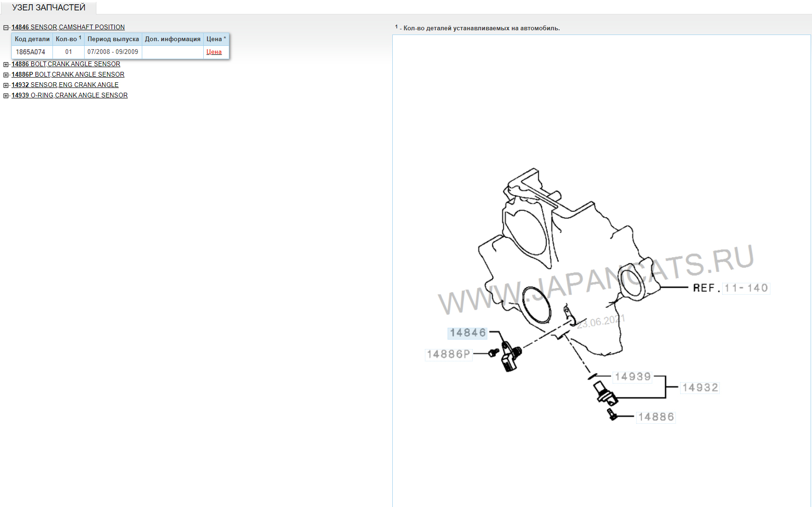Viewport: 812px width, 507px height.
Task: Open the 14886 BOLT,CRANK ANGLE SENSOR link
Action: pos(66,64)
